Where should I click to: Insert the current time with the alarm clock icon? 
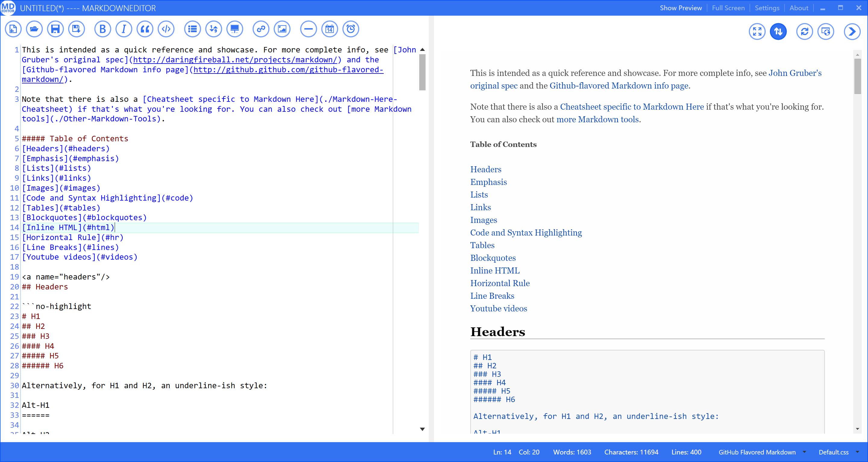[x=351, y=29]
